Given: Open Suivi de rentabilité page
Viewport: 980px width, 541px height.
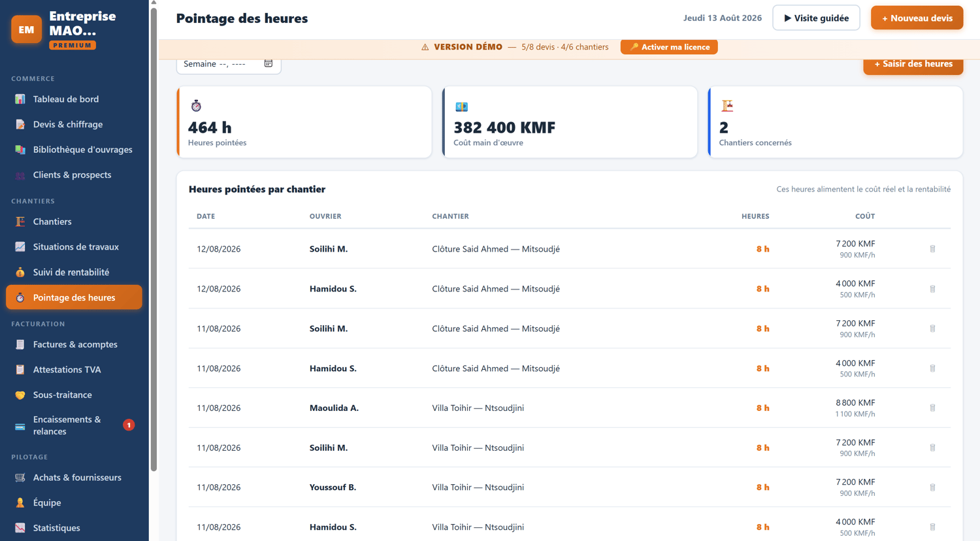Looking at the screenshot, I should tap(74, 272).
